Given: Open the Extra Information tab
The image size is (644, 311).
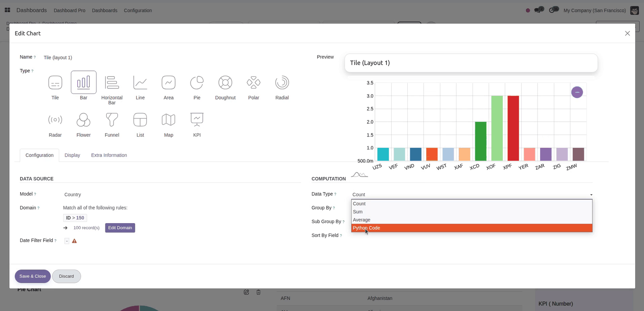Looking at the screenshot, I should pos(109,155).
